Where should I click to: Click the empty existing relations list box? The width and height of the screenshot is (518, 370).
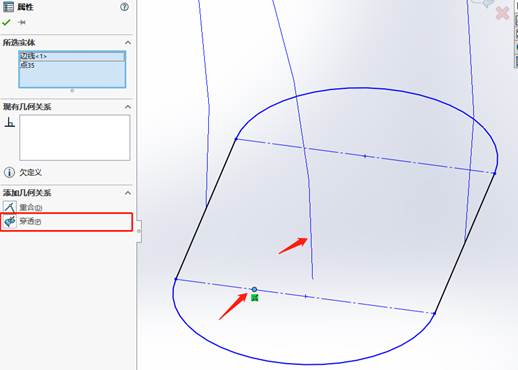75,138
